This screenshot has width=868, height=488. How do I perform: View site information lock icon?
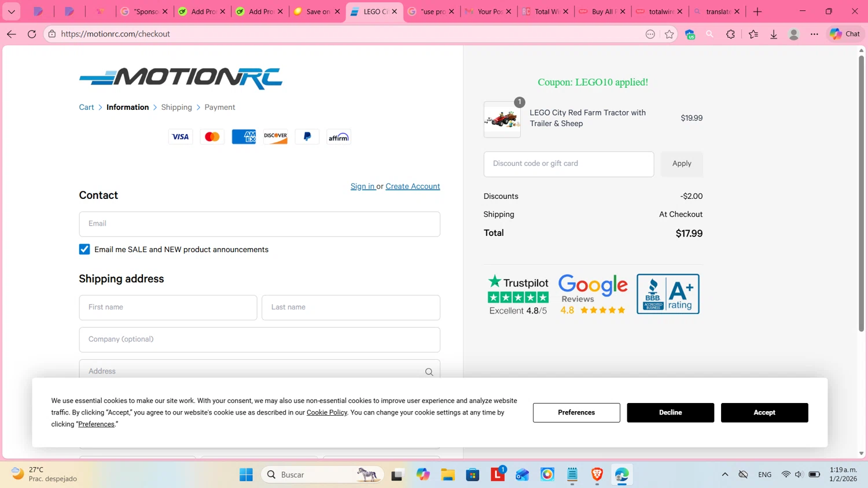point(52,34)
